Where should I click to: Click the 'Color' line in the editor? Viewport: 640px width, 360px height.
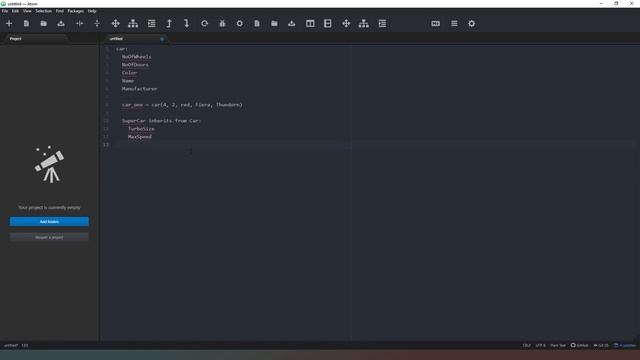129,73
